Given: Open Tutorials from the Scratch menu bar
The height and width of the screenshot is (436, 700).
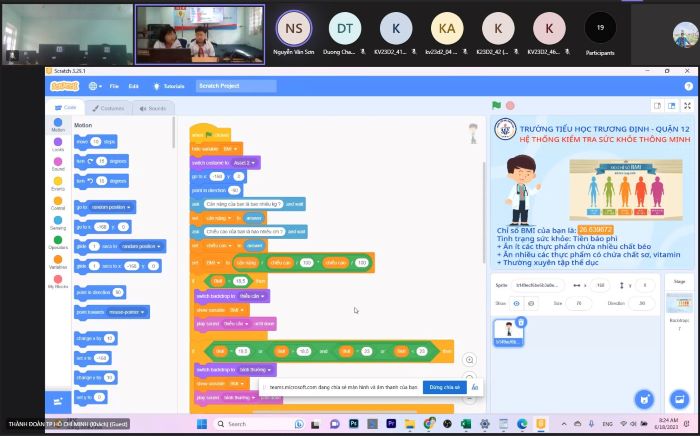Looking at the screenshot, I should coord(169,86).
